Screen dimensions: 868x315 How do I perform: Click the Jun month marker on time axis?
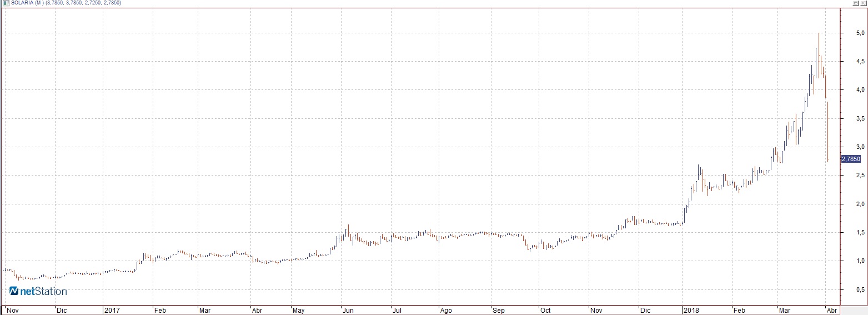tap(347, 310)
